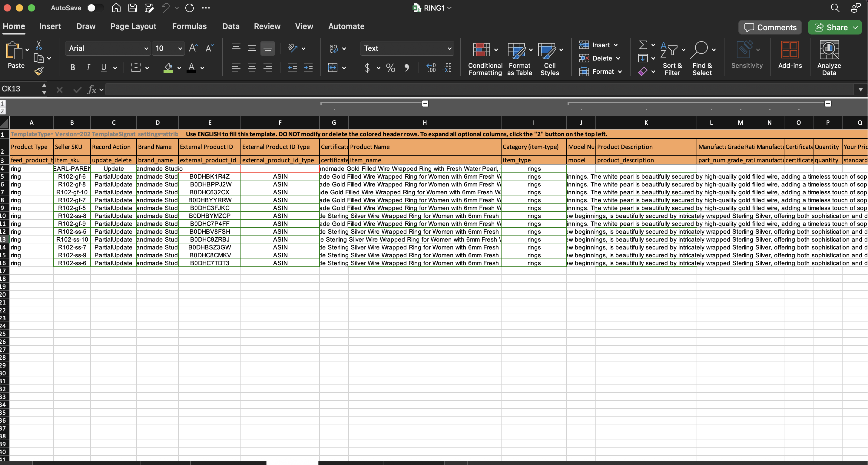
Task: Apply Comma Style format
Action: (407, 68)
